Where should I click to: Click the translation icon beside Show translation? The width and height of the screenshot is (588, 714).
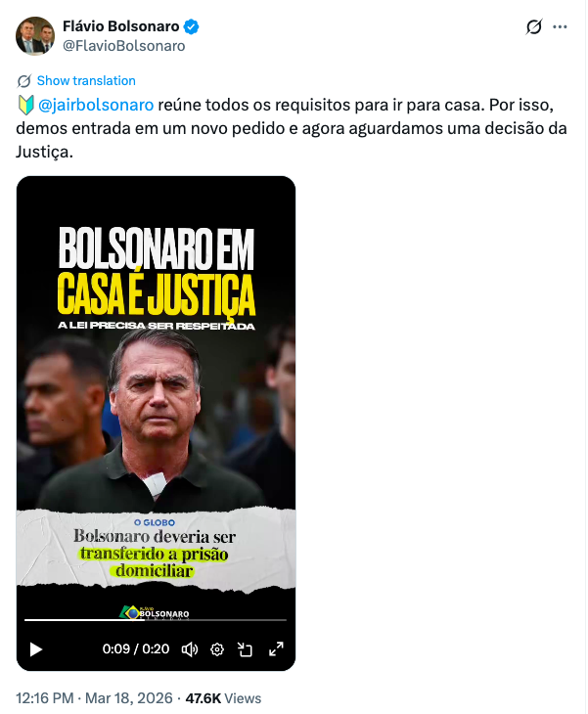click(x=23, y=81)
